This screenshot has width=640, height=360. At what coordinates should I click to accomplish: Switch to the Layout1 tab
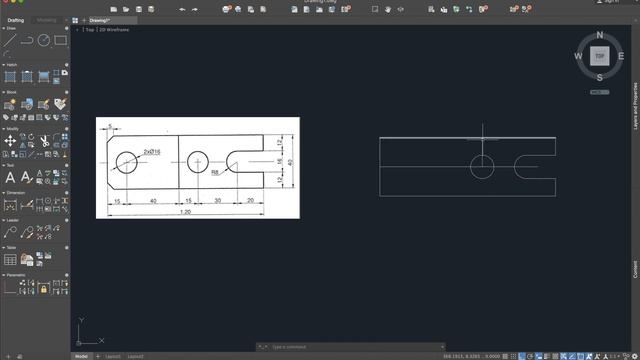(x=113, y=356)
